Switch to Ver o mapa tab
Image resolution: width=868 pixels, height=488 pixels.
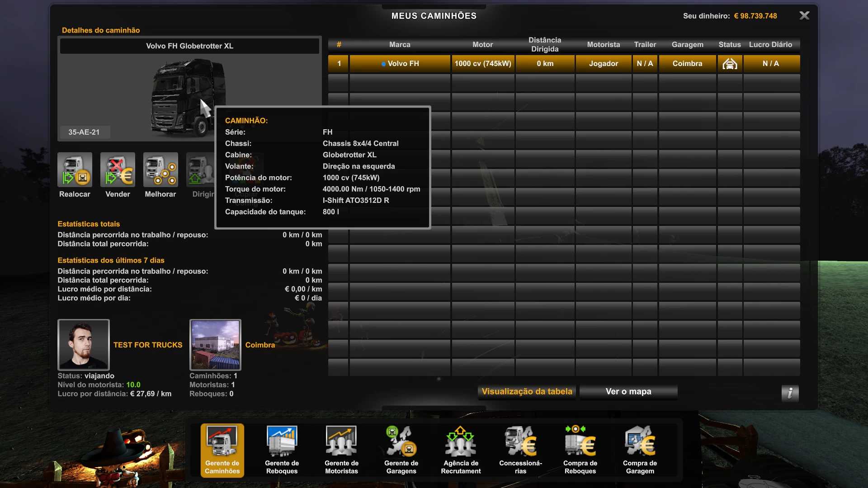628,392
